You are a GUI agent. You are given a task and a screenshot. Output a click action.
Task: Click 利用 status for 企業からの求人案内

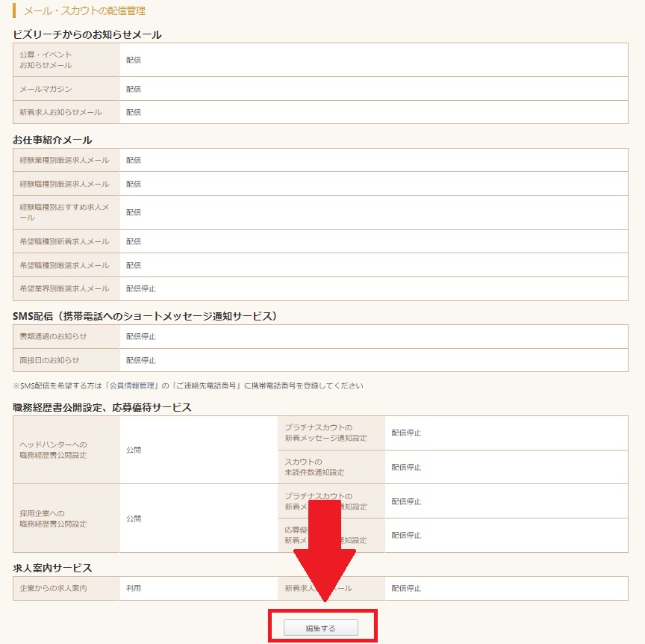[134, 588]
